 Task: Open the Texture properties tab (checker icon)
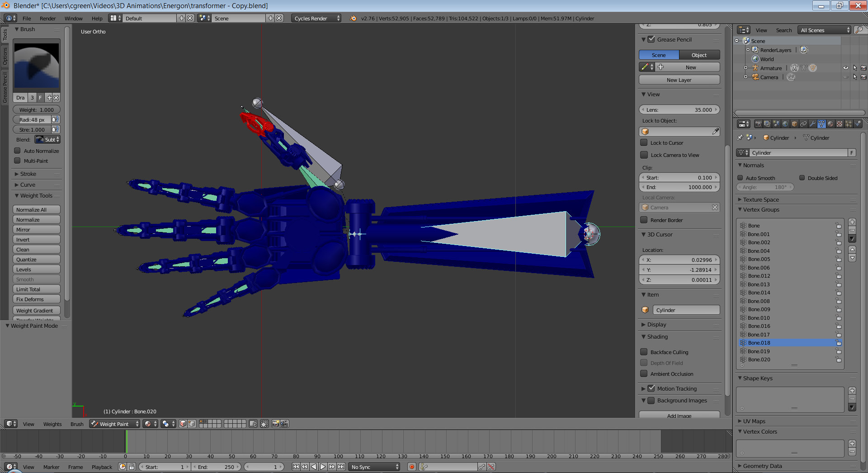coord(840,124)
